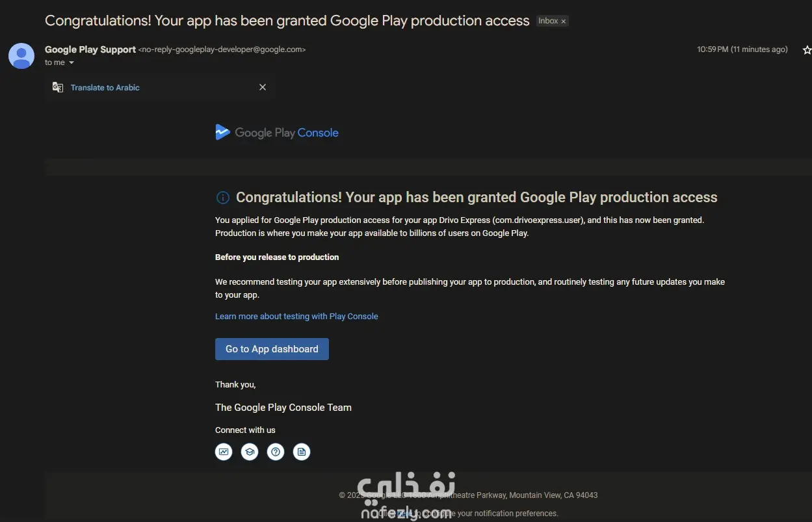
Task: Click the question mark help icon
Action: point(276,452)
